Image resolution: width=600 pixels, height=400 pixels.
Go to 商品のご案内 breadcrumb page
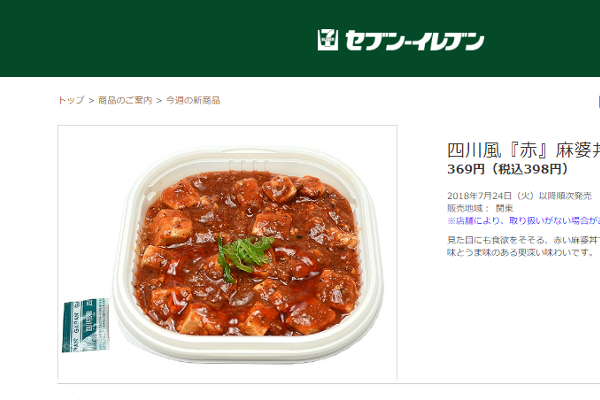click(125, 100)
